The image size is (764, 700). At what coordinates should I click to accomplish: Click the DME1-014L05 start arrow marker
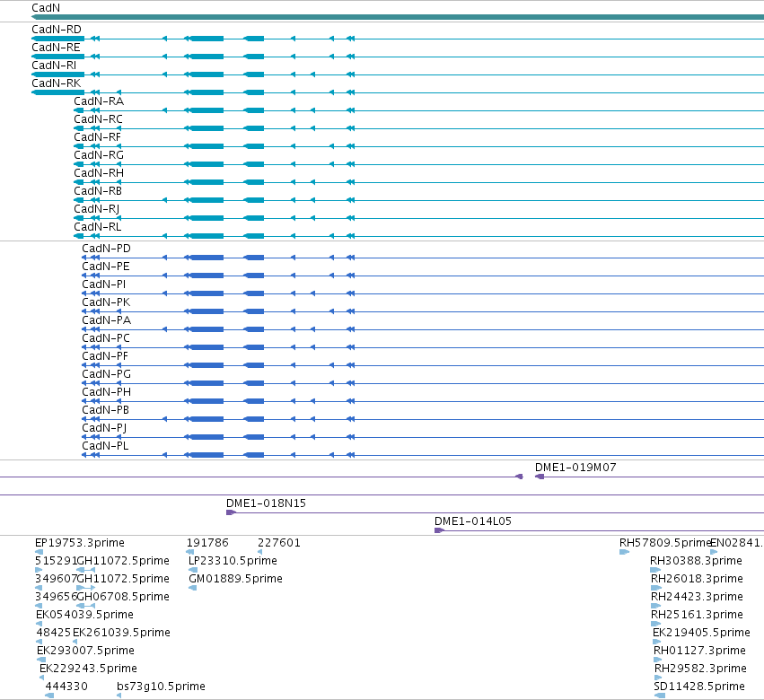coord(439,531)
